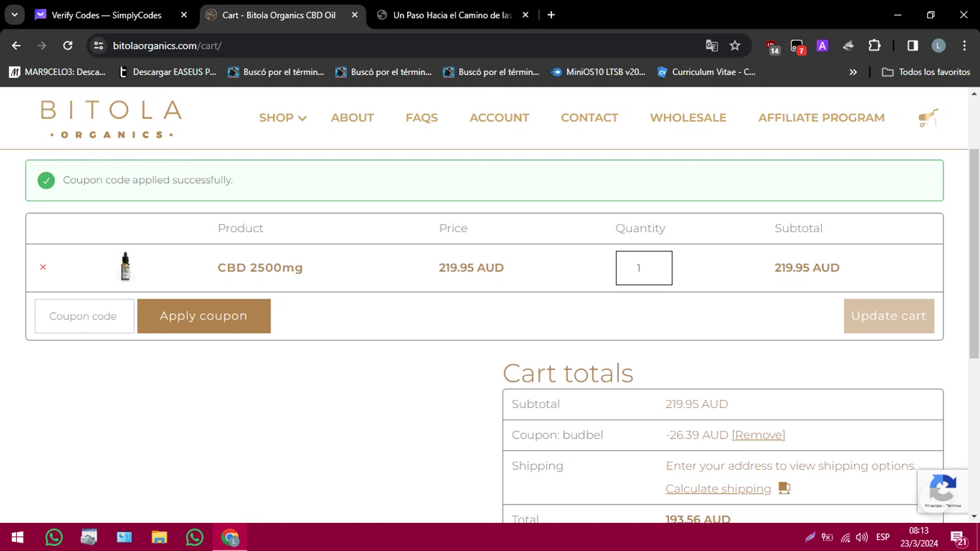Open the volume control in system tray

862,537
